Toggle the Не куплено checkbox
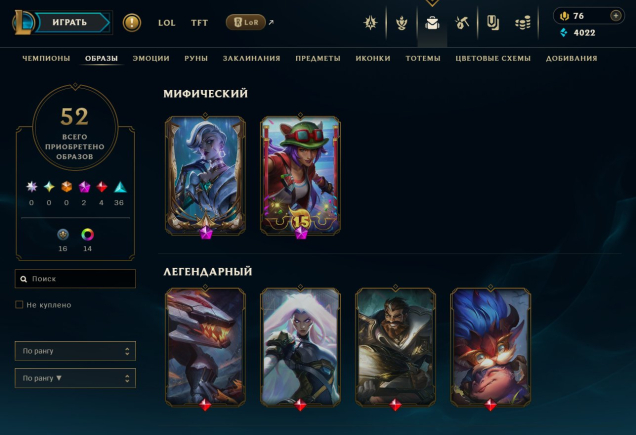The height and width of the screenshot is (435, 636). (19, 304)
